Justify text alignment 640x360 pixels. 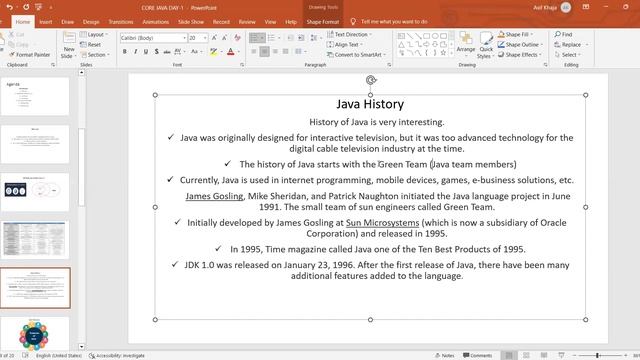[x=286, y=51]
